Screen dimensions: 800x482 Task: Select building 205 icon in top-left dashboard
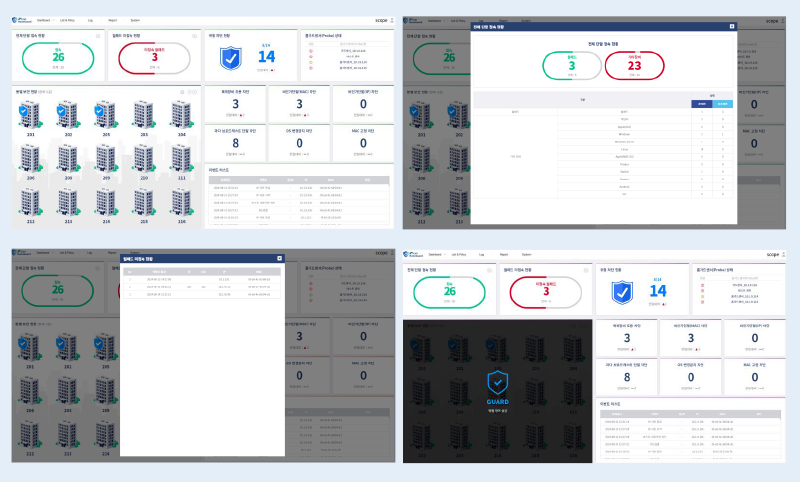[107, 117]
